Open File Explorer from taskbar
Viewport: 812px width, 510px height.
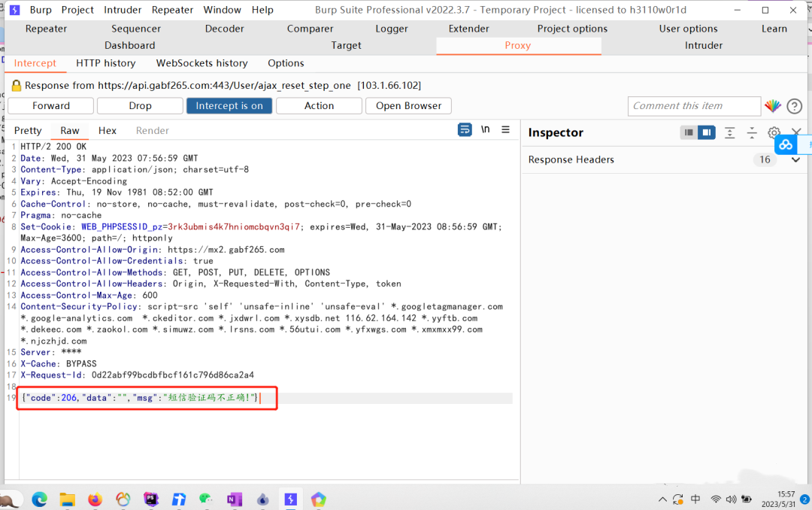point(68,499)
